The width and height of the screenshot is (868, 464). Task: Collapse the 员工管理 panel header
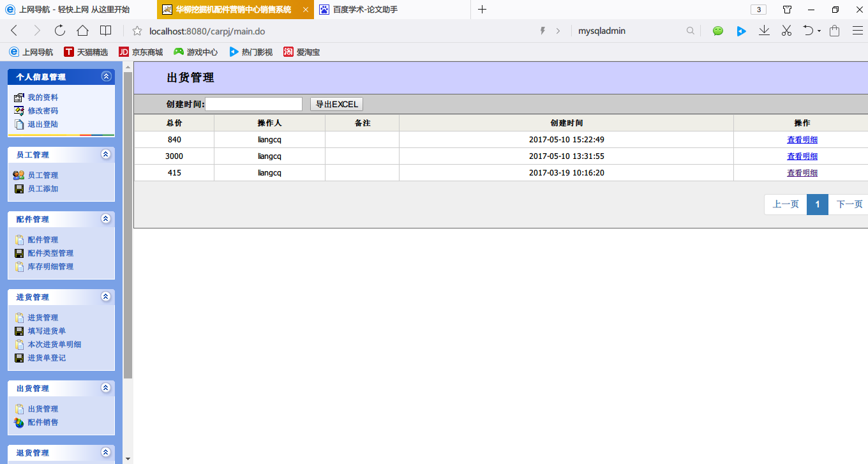point(106,154)
